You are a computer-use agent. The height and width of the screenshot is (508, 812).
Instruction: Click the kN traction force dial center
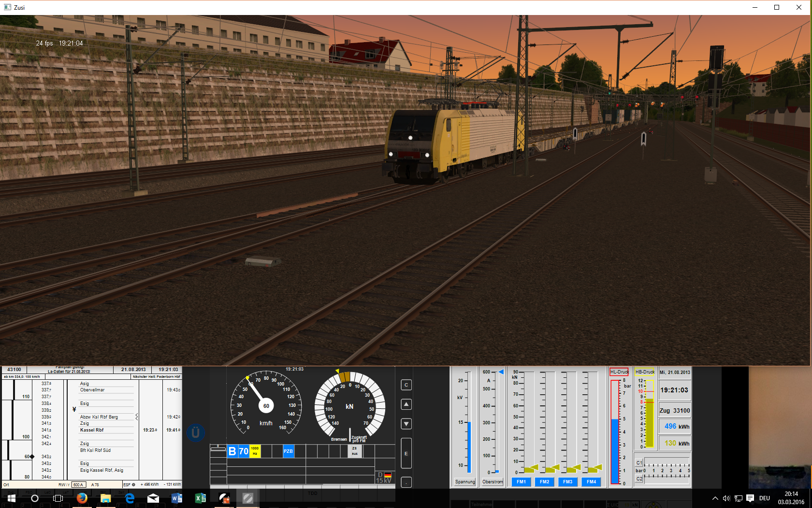[349, 406]
